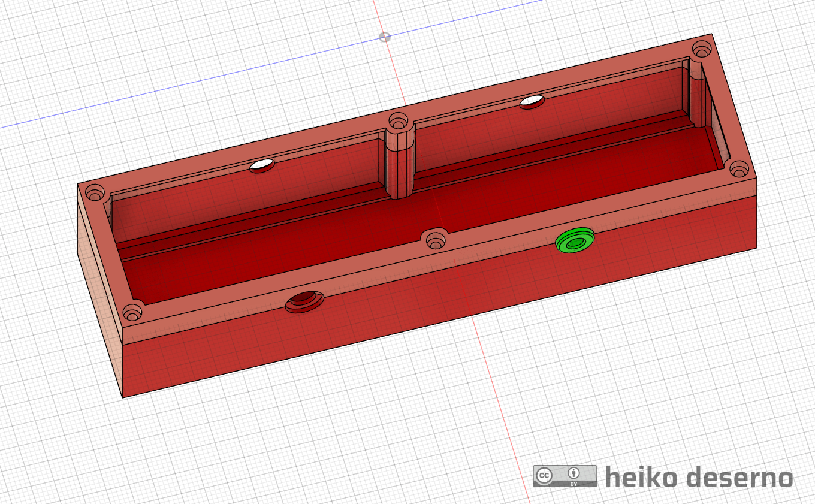
Task: Click the heiko deserno watermark text
Action: (x=699, y=478)
